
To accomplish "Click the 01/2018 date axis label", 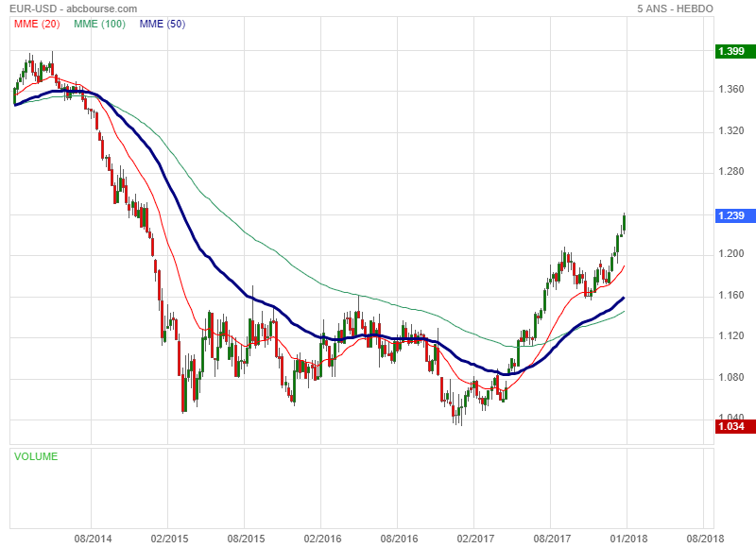I will tap(628, 539).
